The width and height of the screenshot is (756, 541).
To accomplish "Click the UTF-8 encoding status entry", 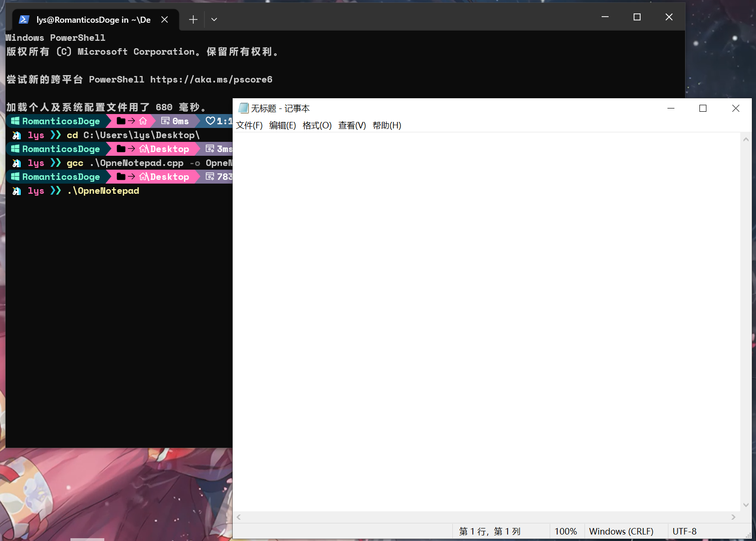I will coord(685,531).
